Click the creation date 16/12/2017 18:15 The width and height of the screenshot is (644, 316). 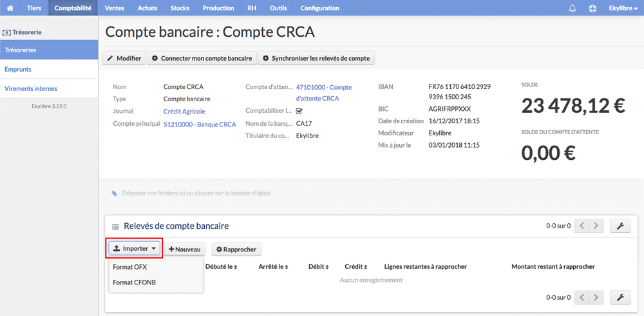(x=454, y=121)
